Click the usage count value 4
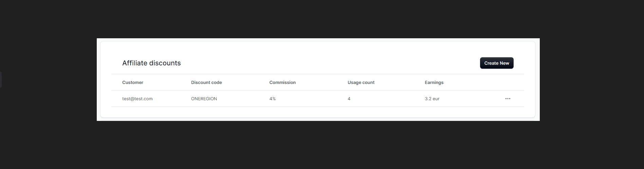 click(349, 99)
